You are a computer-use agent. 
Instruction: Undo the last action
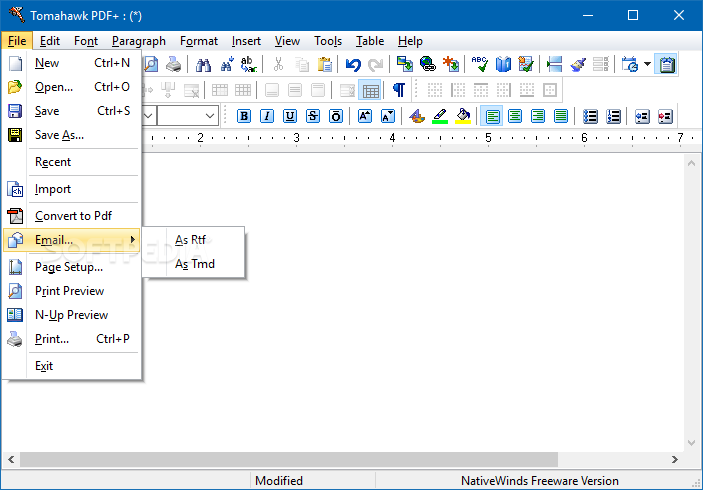[x=353, y=65]
